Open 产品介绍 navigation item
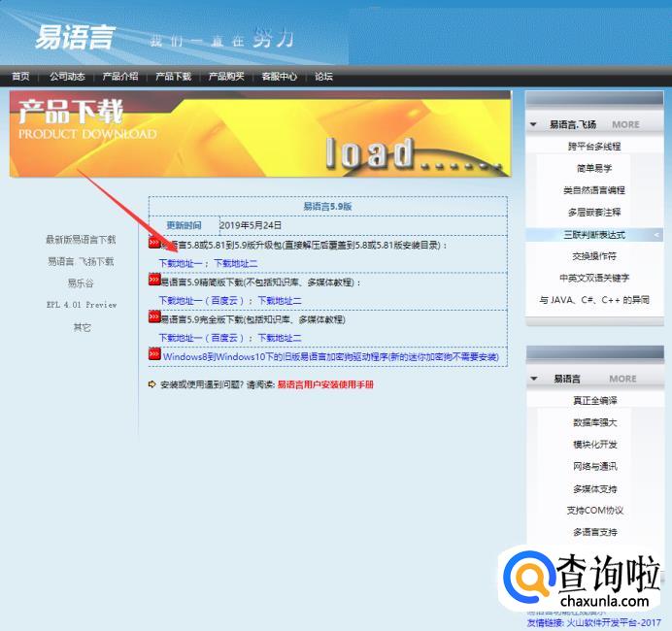This screenshot has width=672, height=631. [120, 77]
